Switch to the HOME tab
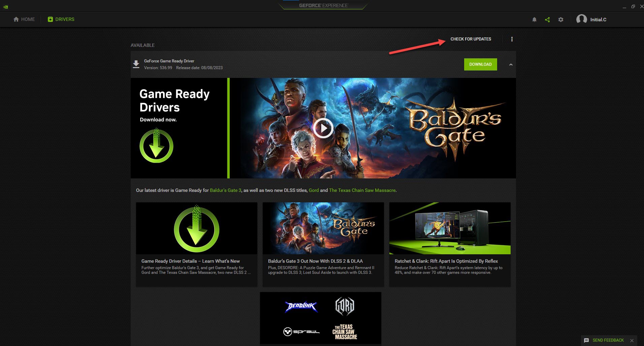This screenshot has width=644, height=346. tap(24, 19)
